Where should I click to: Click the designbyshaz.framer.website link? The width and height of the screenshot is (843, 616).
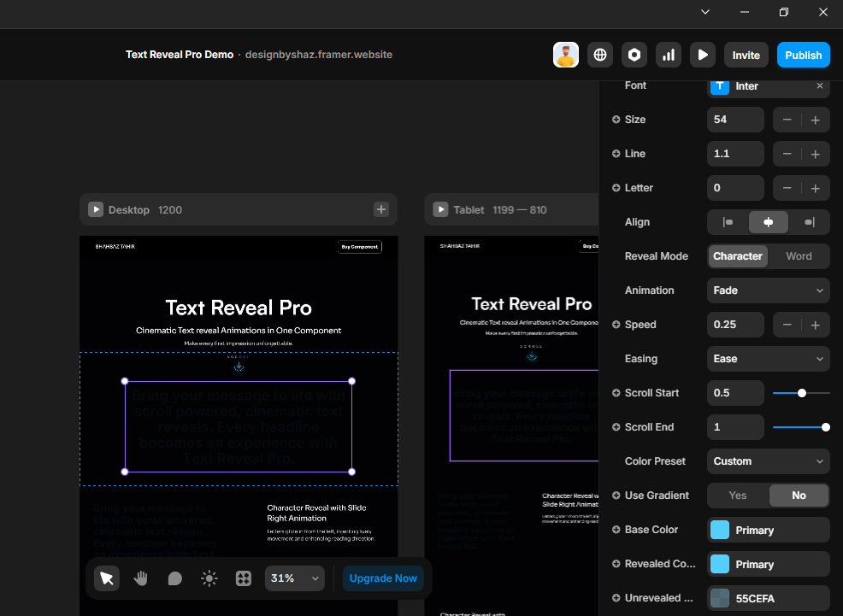319,55
